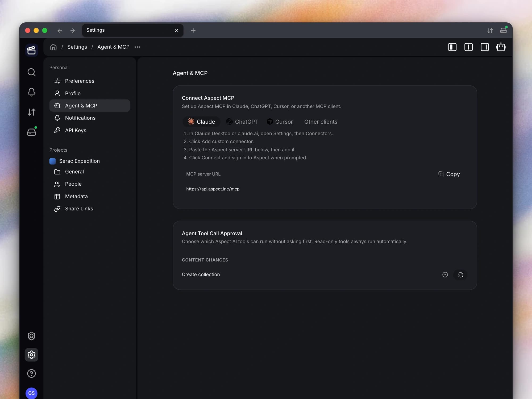
Task: Open the Aspect clapperboard home icon
Action: point(31,50)
